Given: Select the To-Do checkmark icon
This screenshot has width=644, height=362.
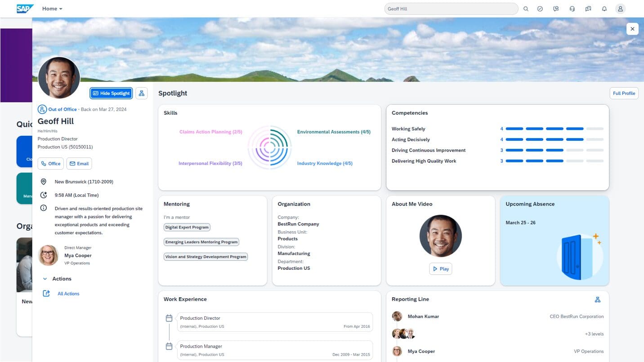Looking at the screenshot, I should pyautogui.click(x=540, y=9).
